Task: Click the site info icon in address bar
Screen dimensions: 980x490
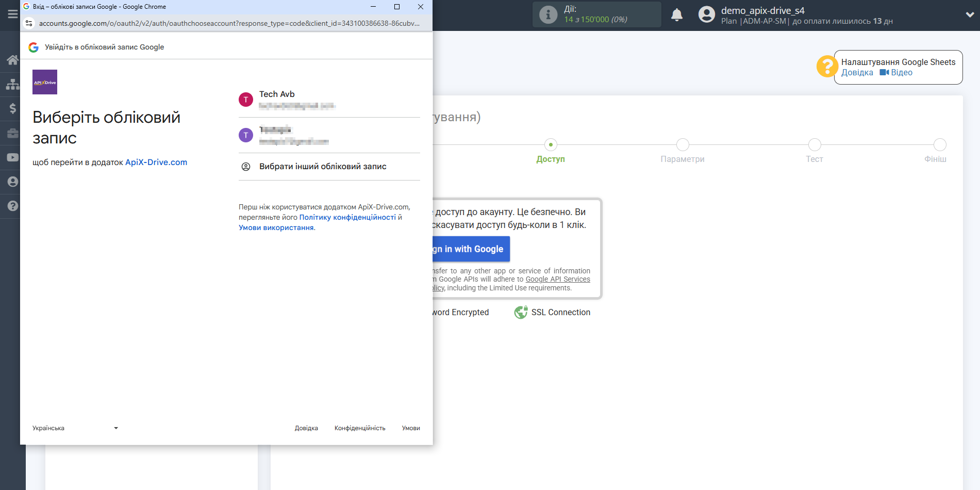Action: (x=29, y=23)
